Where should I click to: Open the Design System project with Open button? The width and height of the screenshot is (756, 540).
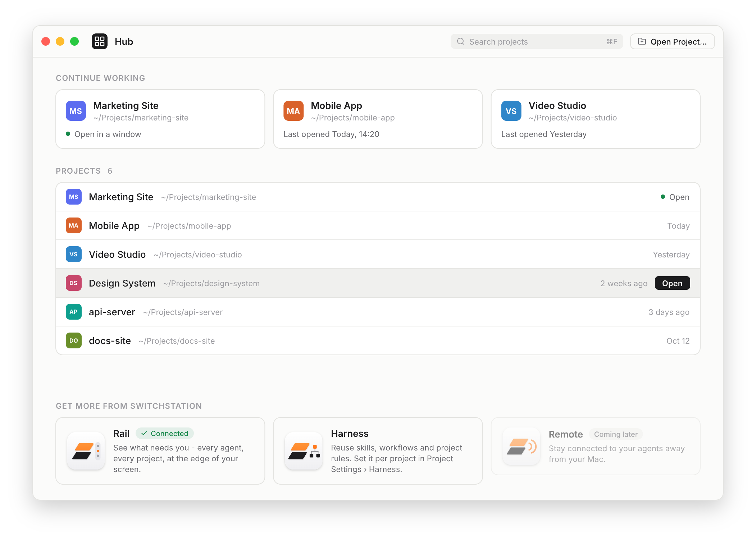tap(672, 283)
